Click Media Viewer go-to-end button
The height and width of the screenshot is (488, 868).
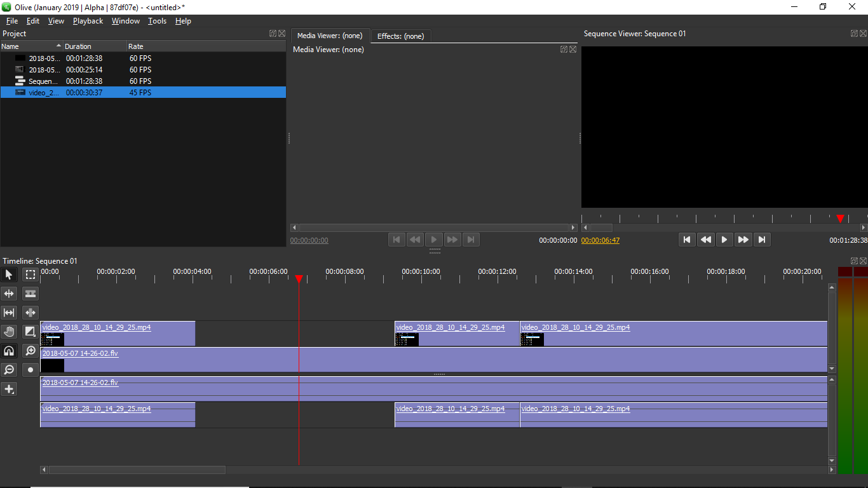(x=471, y=240)
